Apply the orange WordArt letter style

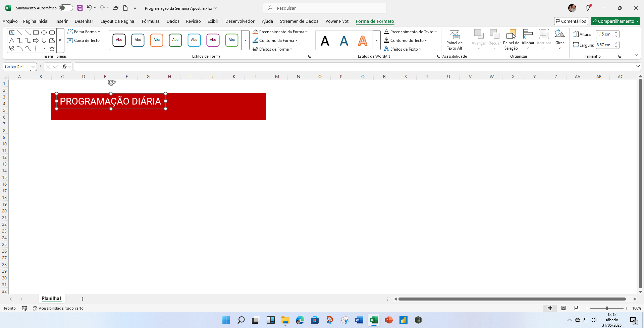[362, 41]
